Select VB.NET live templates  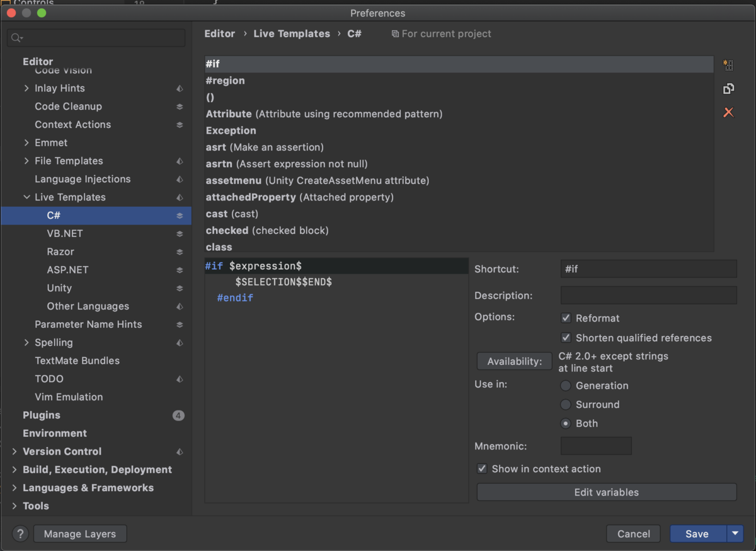(65, 234)
